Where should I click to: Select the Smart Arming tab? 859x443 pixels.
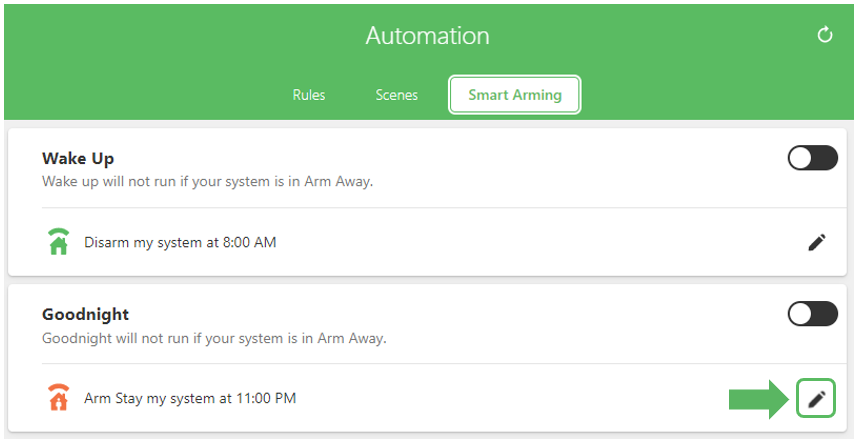(514, 95)
